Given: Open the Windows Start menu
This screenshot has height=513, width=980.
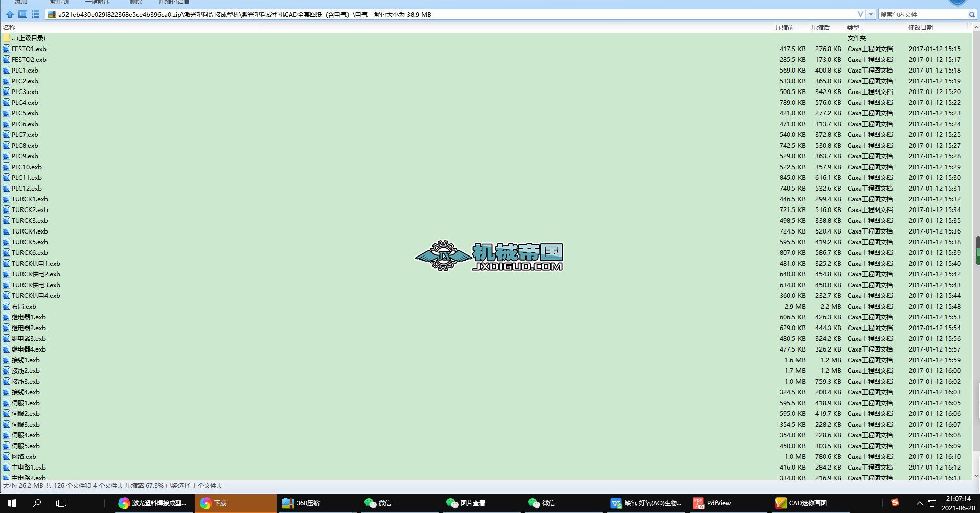Looking at the screenshot, I should coord(12,503).
